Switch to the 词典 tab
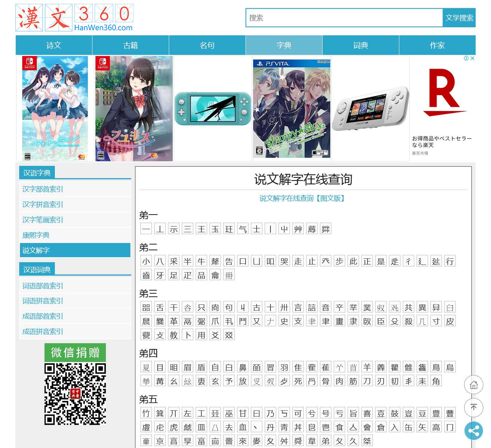Screen dimensions: 491x448 click(x=361, y=45)
